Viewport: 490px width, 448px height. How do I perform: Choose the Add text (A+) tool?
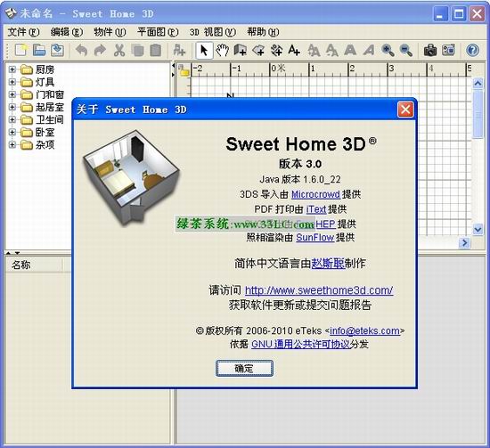point(294,50)
